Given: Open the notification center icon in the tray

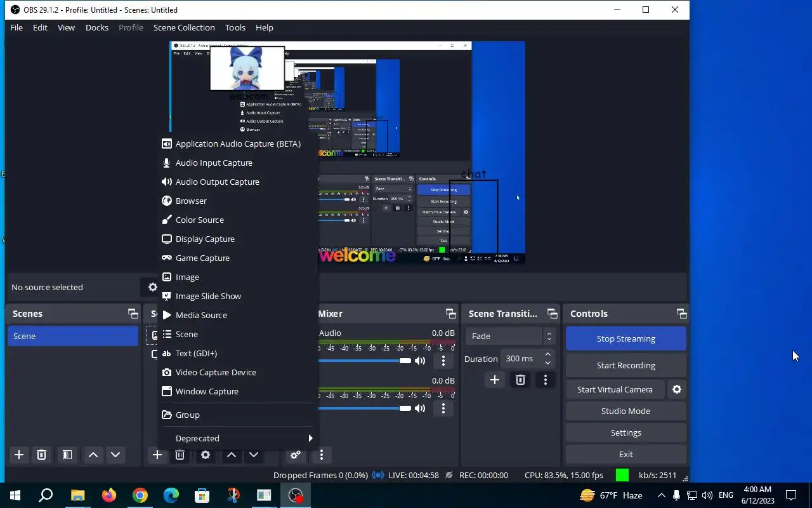Looking at the screenshot, I should 791,495.
